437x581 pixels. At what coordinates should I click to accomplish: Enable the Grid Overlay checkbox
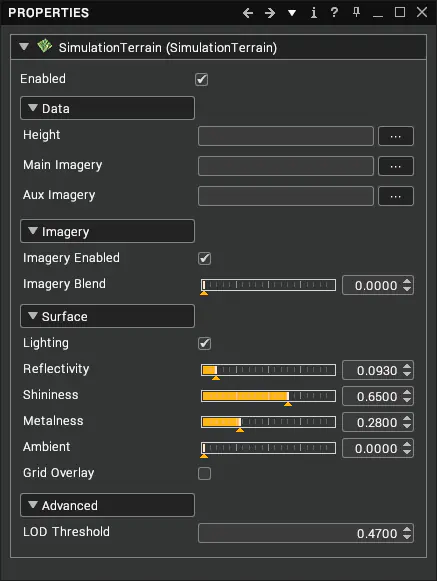click(x=205, y=473)
